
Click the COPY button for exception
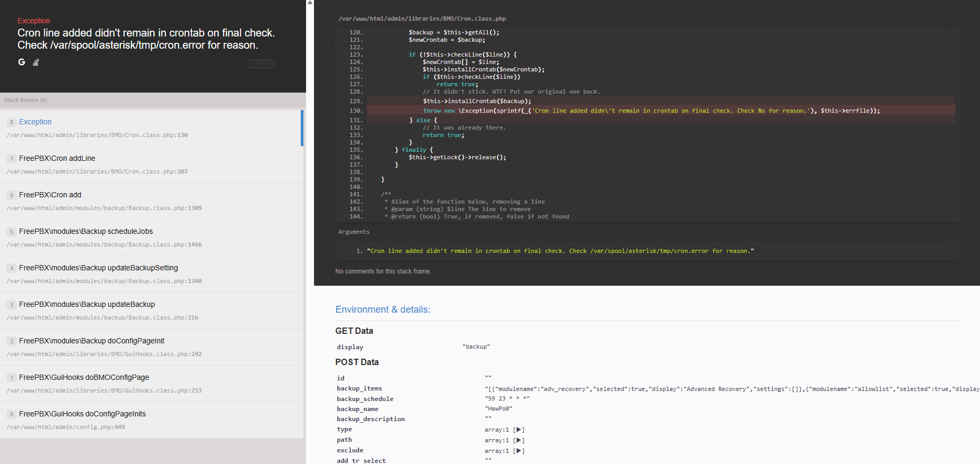(261, 63)
